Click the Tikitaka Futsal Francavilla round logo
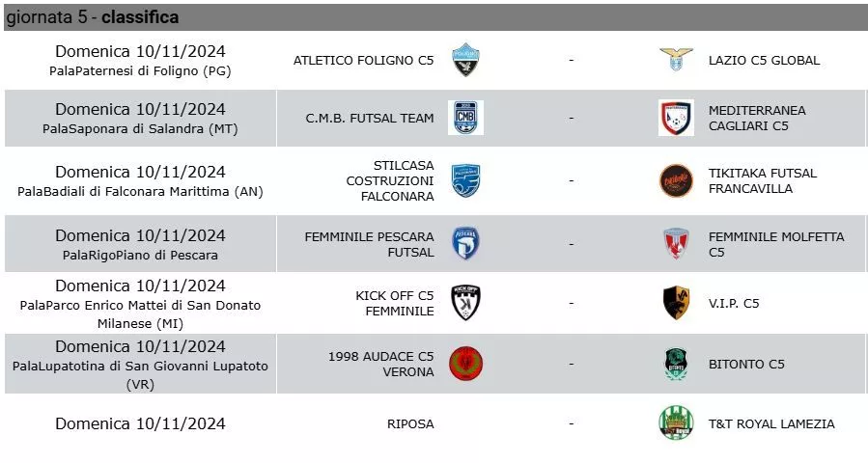 pyautogui.click(x=676, y=181)
